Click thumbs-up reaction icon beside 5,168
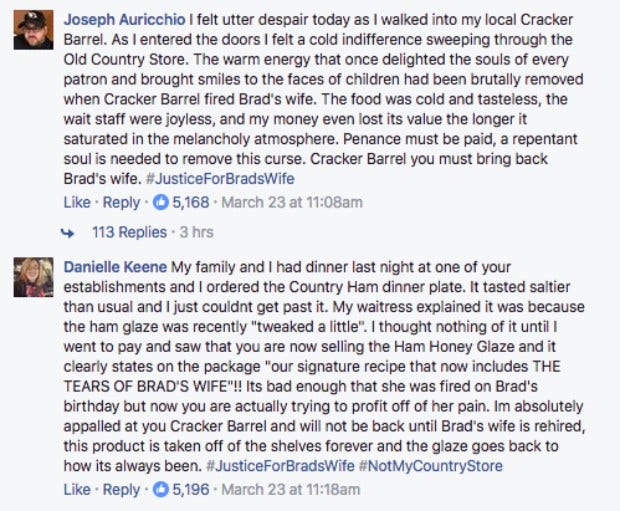620x511 pixels. [x=161, y=203]
